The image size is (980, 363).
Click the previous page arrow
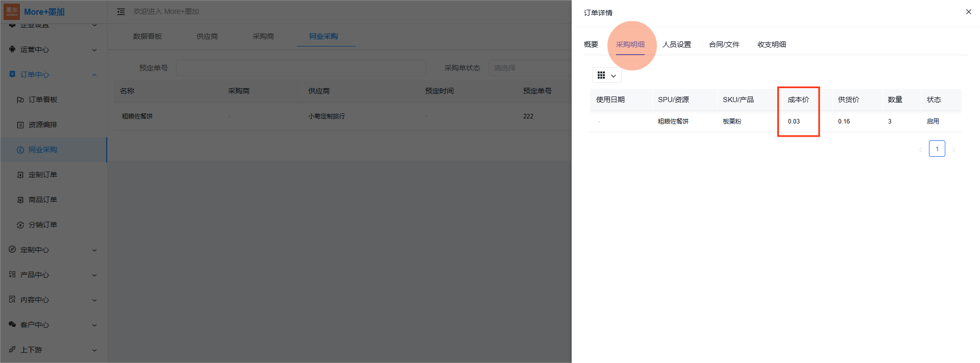[920, 150]
